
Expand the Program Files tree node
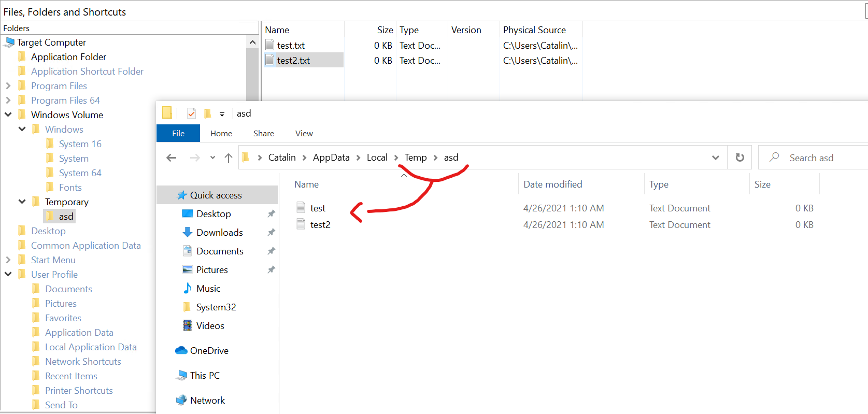point(8,86)
